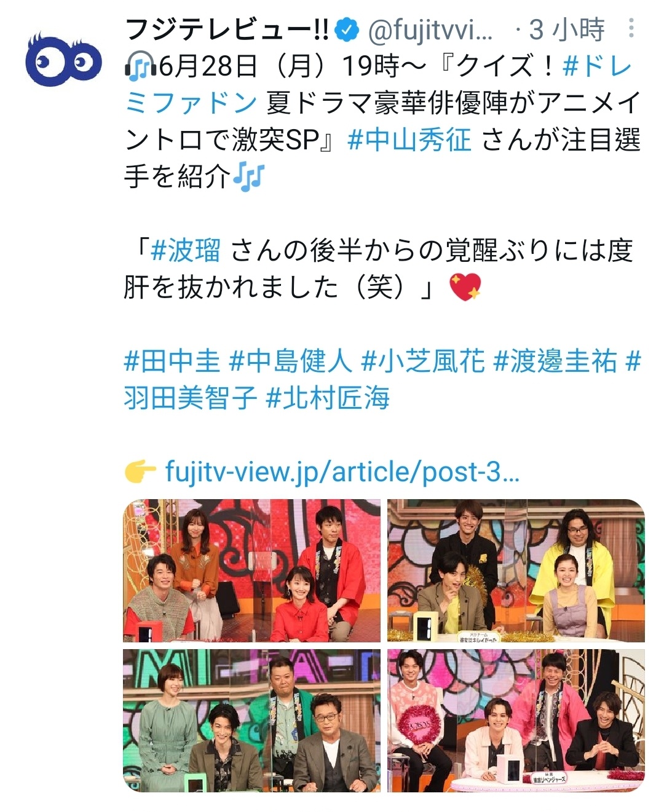View the bottom-left photo with green backdrop

tap(252, 720)
